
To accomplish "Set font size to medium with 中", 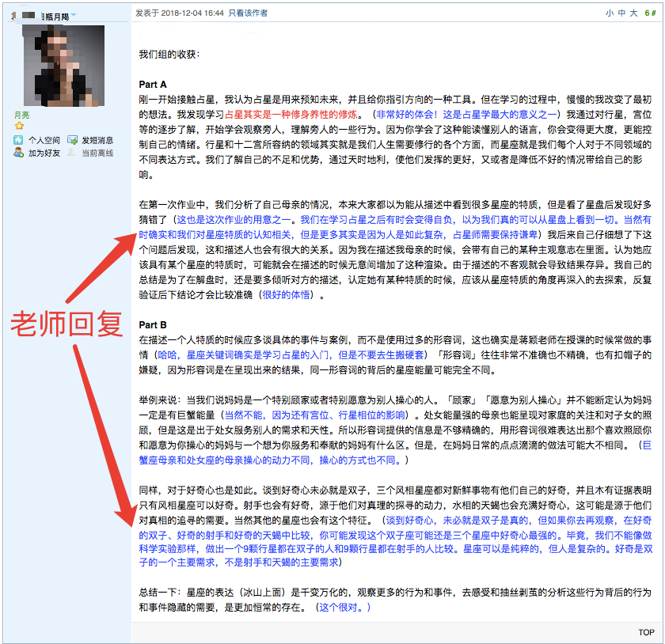I will click(621, 13).
